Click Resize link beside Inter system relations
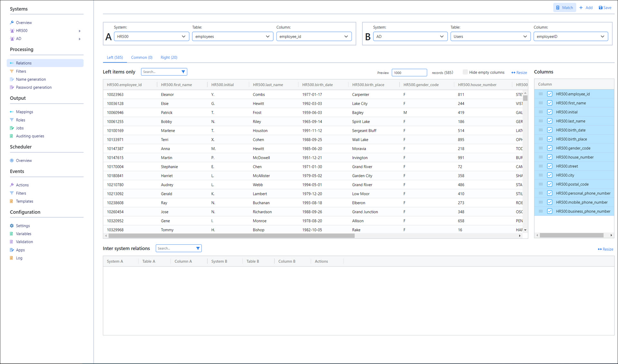 [605, 249]
